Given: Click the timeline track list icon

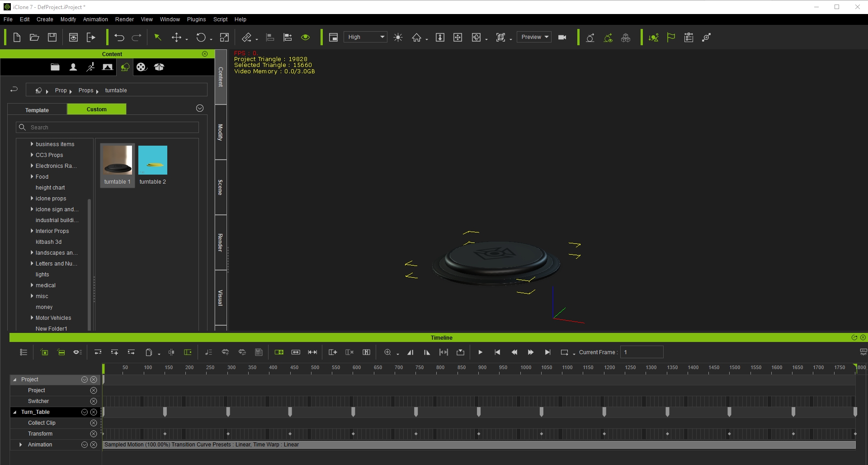Looking at the screenshot, I should (24, 352).
